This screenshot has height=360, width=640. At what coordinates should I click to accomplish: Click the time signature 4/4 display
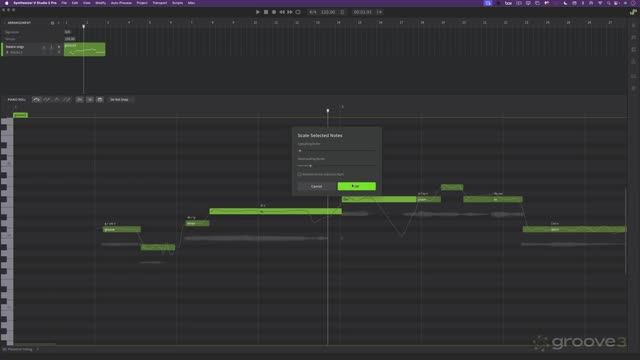[x=313, y=12]
